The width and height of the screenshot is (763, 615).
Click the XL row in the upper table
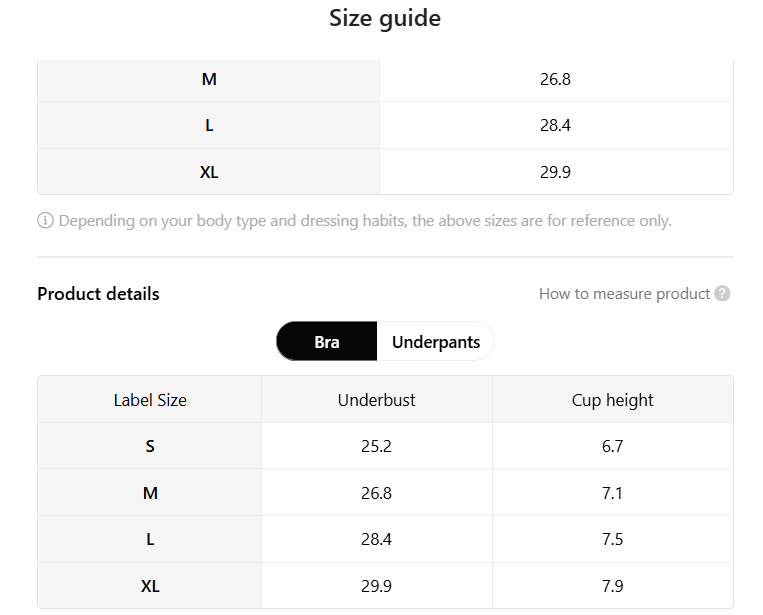point(385,172)
